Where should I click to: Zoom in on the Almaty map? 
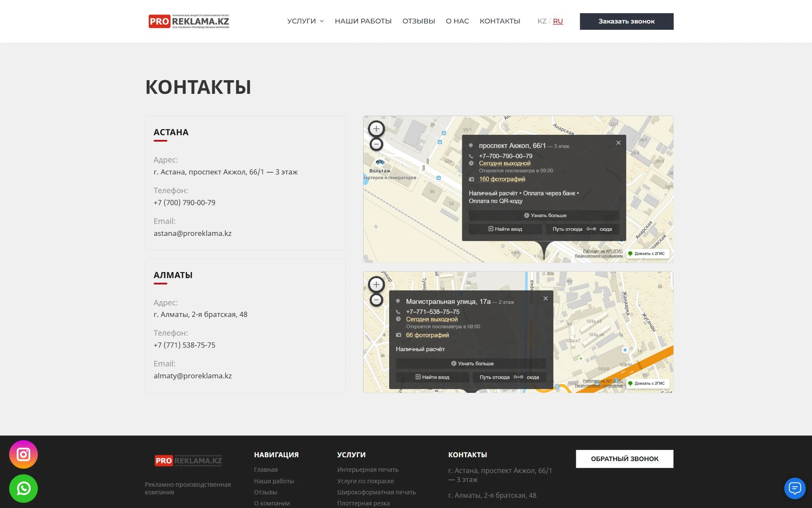pyautogui.click(x=376, y=284)
